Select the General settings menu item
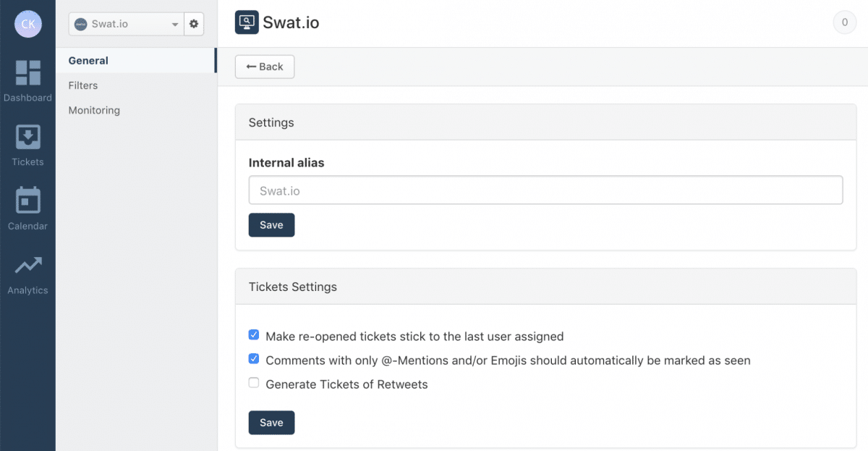 pos(135,61)
